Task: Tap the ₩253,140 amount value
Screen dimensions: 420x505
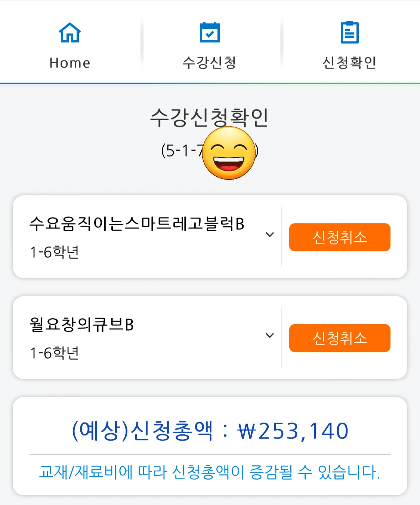Action: [293, 431]
